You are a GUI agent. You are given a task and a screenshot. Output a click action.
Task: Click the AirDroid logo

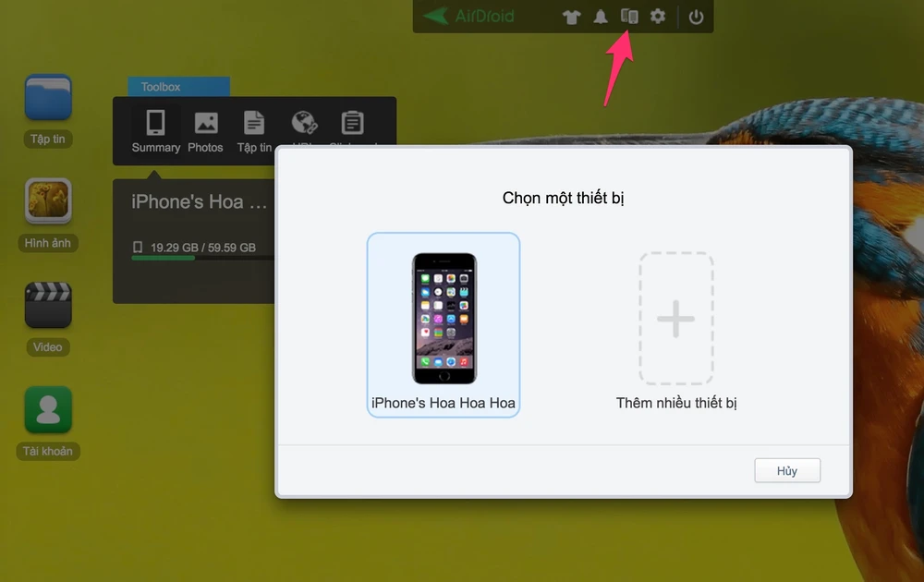coord(470,17)
